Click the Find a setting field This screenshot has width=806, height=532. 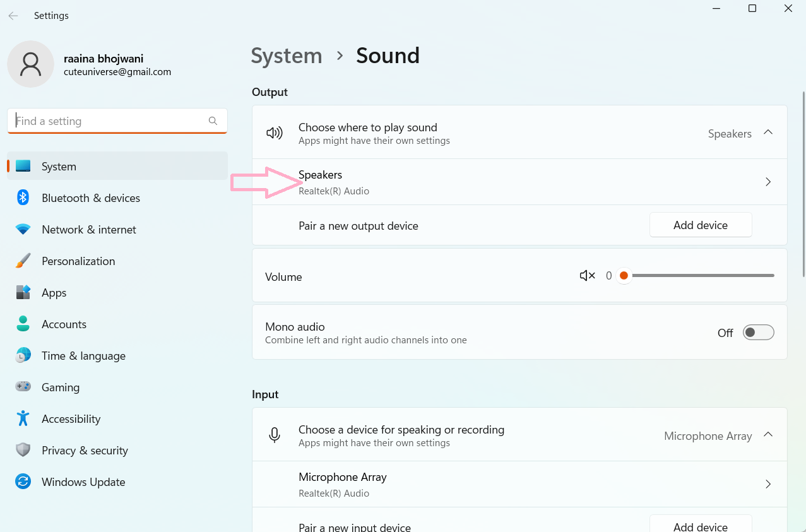[110, 121]
